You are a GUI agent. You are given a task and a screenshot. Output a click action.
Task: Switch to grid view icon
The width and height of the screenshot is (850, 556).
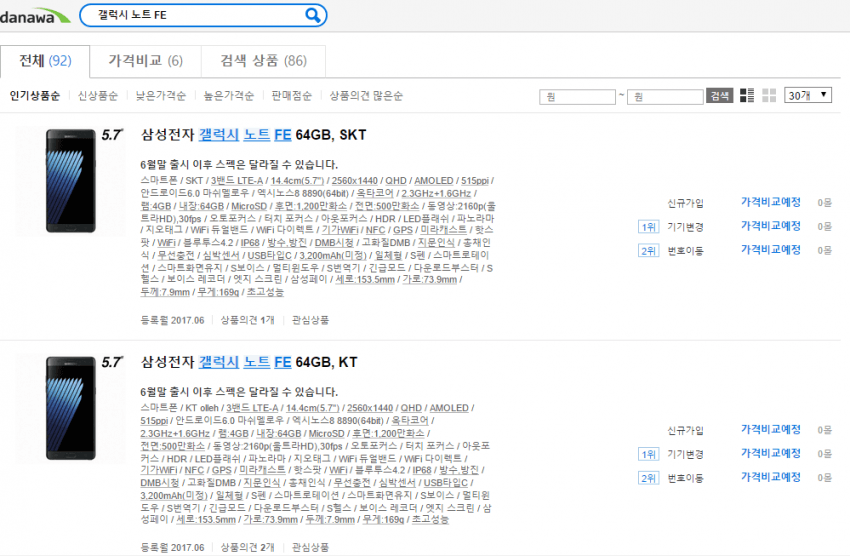[x=769, y=95]
